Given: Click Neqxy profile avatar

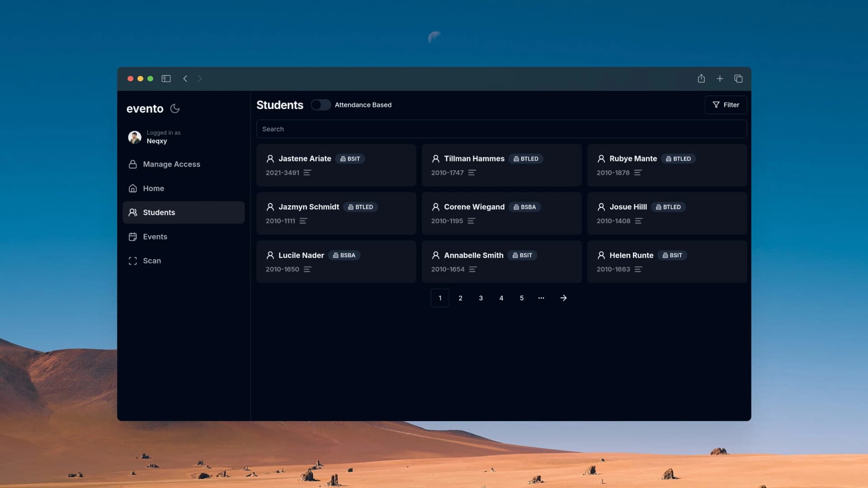Looking at the screenshot, I should click(x=135, y=137).
